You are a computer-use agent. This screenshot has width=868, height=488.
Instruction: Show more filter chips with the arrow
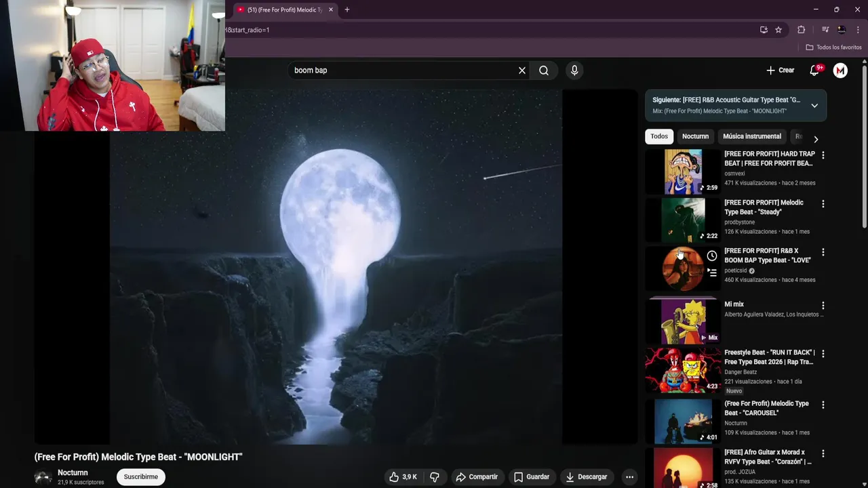(x=816, y=139)
